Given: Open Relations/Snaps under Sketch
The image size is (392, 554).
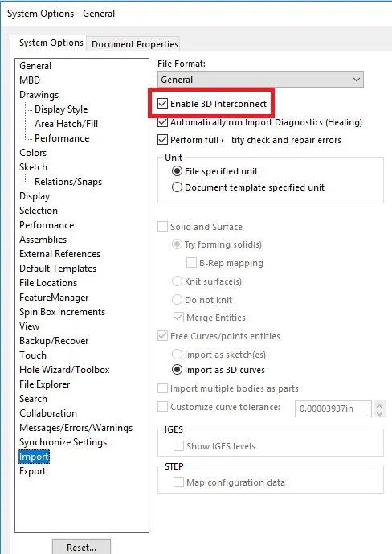Looking at the screenshot, I should (x=68, y=182).
